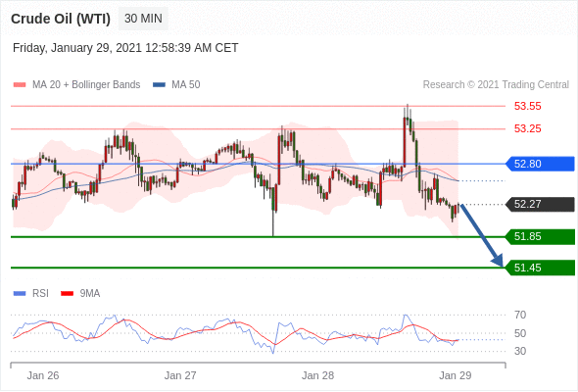Click the 53.55 resistance level label
This screenshot has width=578, height=392.
(x=527, y=106)
